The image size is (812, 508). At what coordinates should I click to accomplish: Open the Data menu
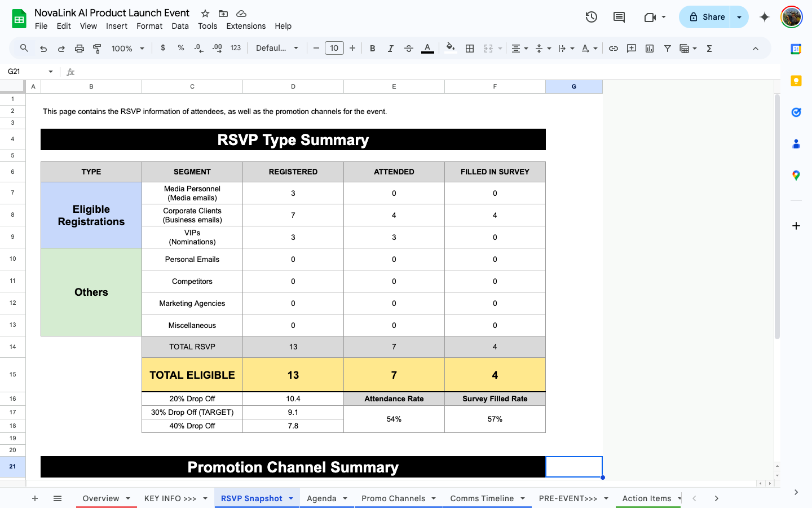pyautogui.click(x=180, y=26)
